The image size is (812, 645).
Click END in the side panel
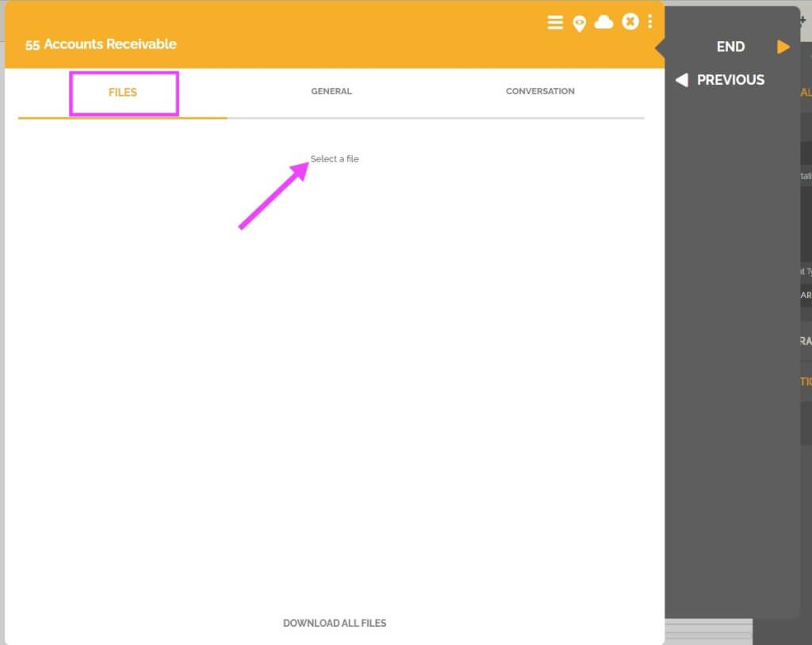pyautogui.click(x=730, y=47)
